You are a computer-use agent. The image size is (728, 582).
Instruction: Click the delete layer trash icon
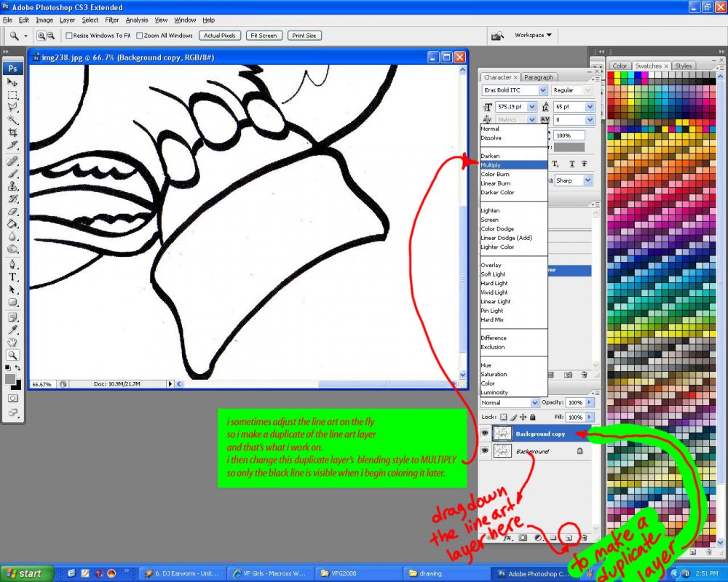[584, 538]
